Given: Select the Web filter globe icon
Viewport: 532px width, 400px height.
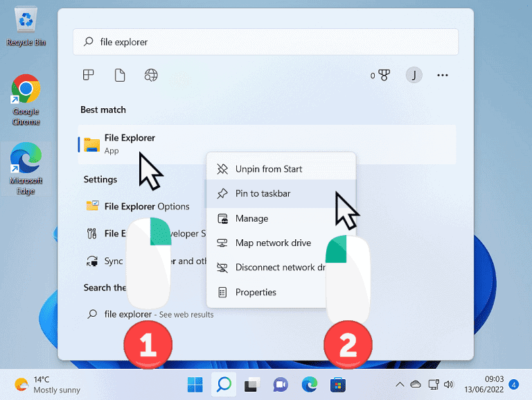Looking at the screenshot, I should pyautogui.click(x=151, y=75).
